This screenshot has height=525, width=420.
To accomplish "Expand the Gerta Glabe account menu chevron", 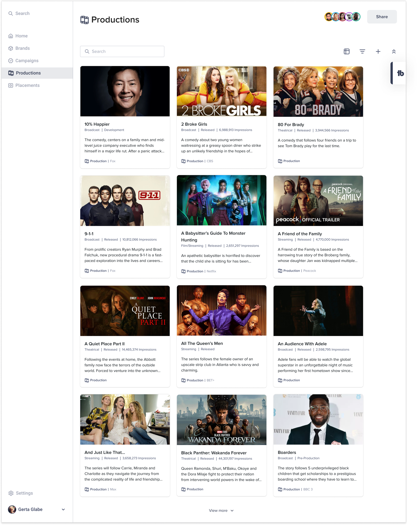I will tap(63, 509).
